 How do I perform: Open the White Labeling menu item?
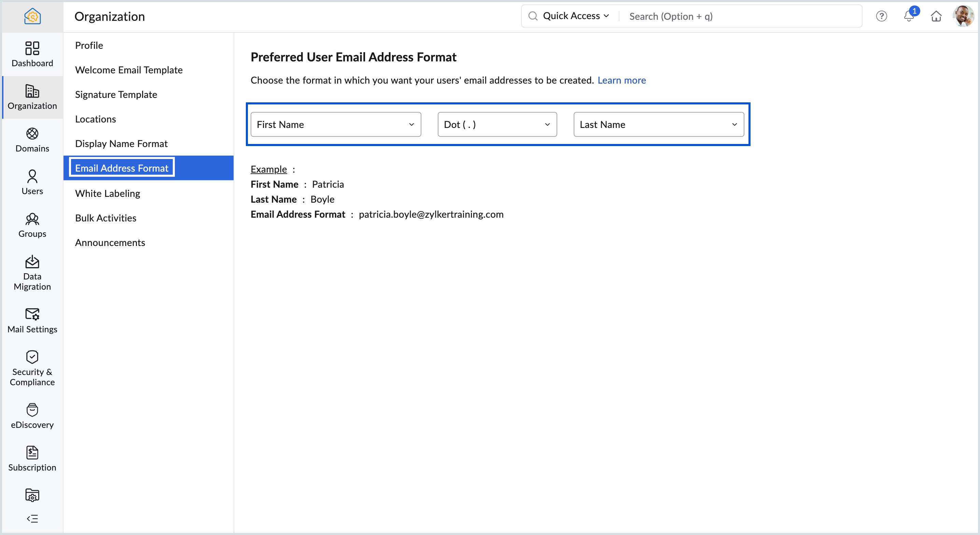(x=107, y=193)
